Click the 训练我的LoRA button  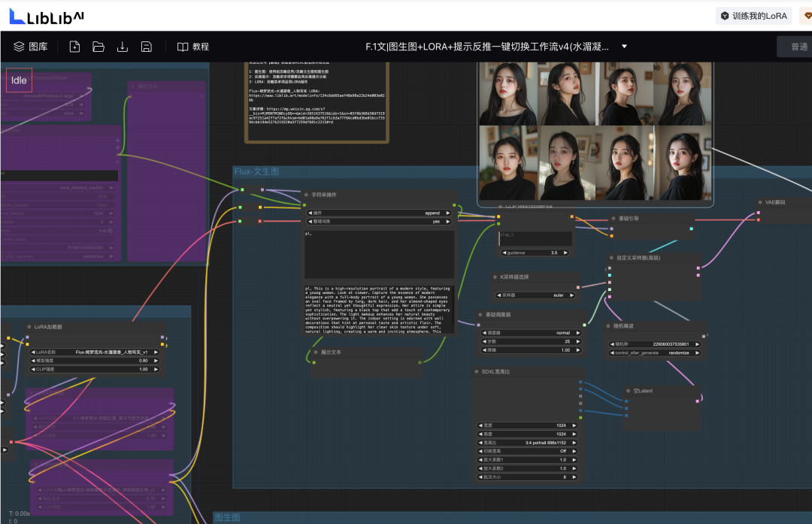click(x=753, y=15)
